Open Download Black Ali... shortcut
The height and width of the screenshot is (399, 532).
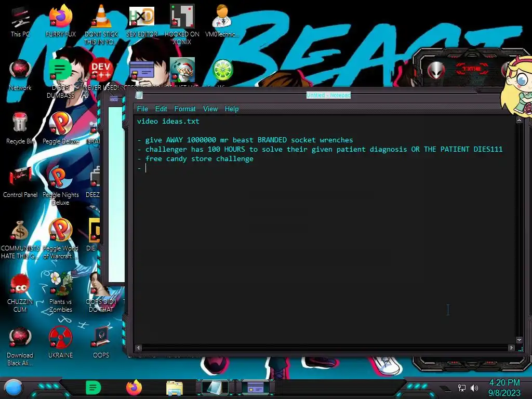tap(20, 347)
